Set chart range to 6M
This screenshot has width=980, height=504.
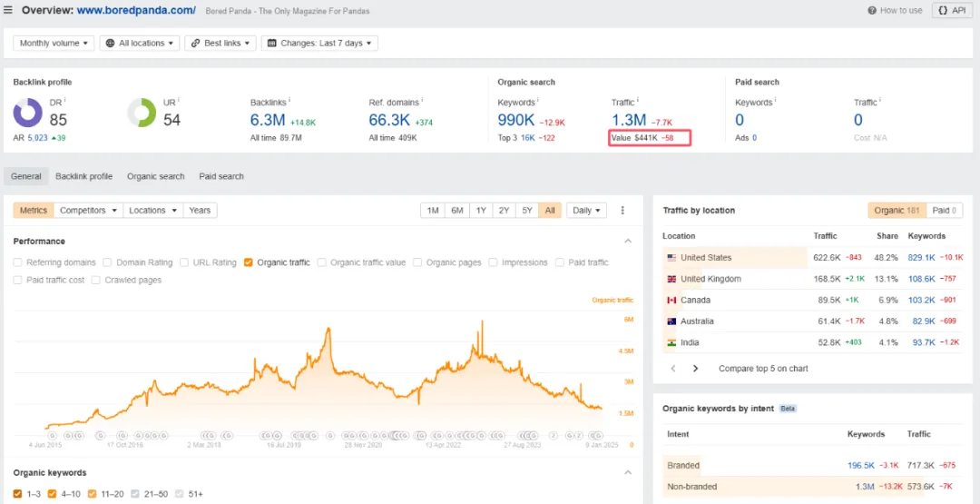pyautogui.click(x=456, y=211)
